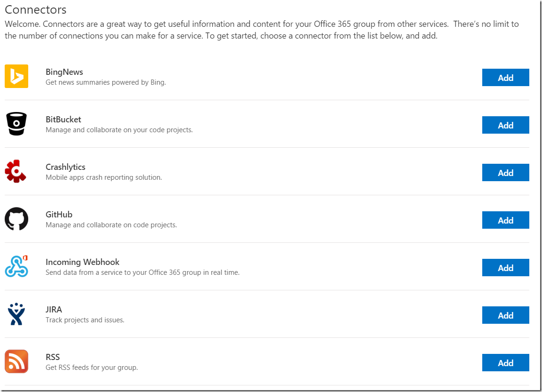This screenshot has width=542, height=392.
Task: Add the BingNews connector
Action: point(505,78)
